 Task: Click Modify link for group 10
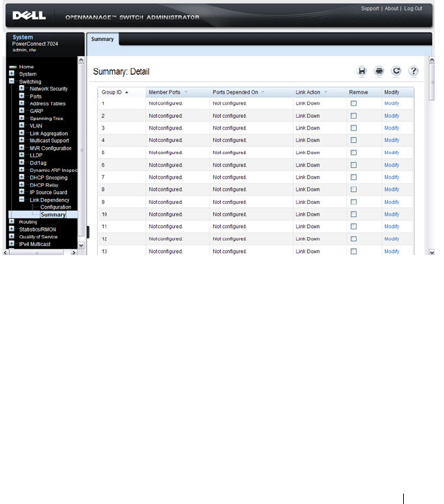391,214
